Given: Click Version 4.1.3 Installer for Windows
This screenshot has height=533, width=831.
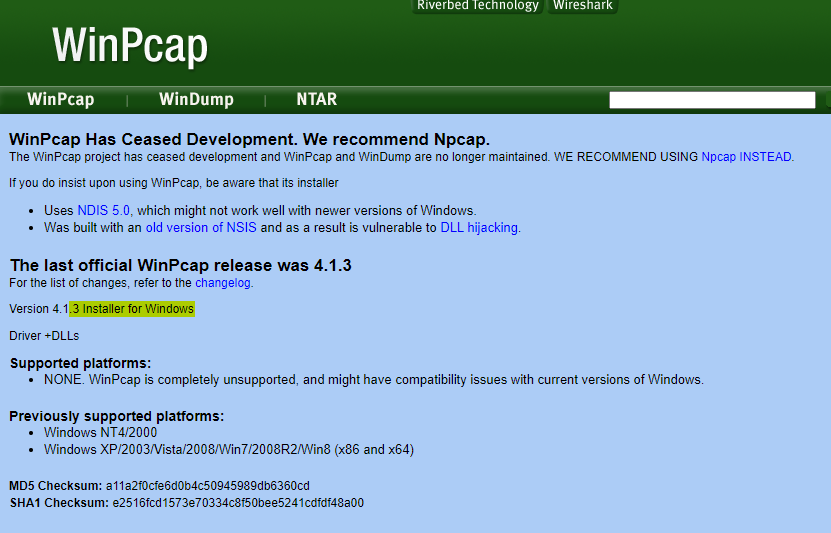Looking at the screenshot, I should coord(102,309).
